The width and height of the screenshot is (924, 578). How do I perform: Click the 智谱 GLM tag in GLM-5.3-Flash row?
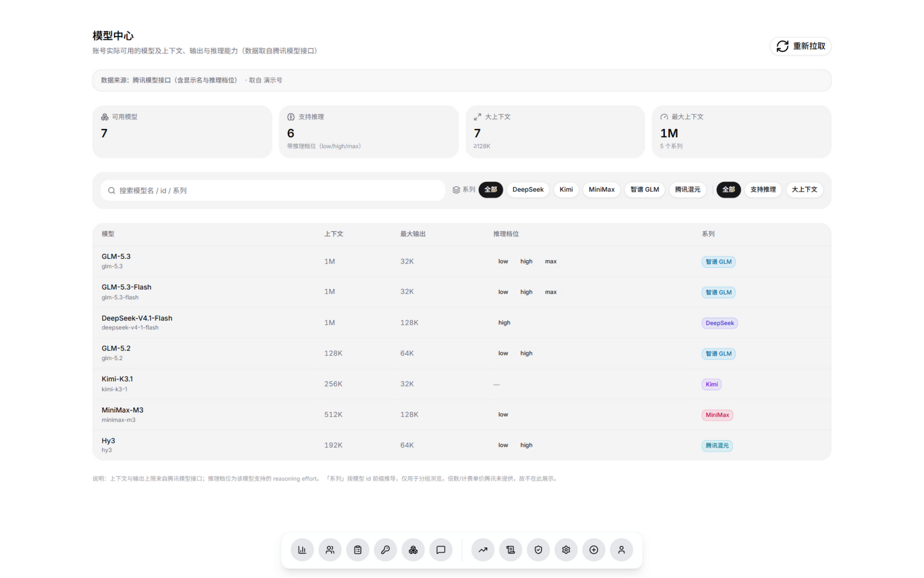pos(718,292)
